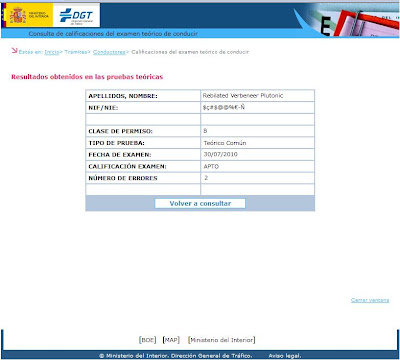The image size is (400, 360).
Task: Click the Volver a consultar button
Action: (200, 203)
